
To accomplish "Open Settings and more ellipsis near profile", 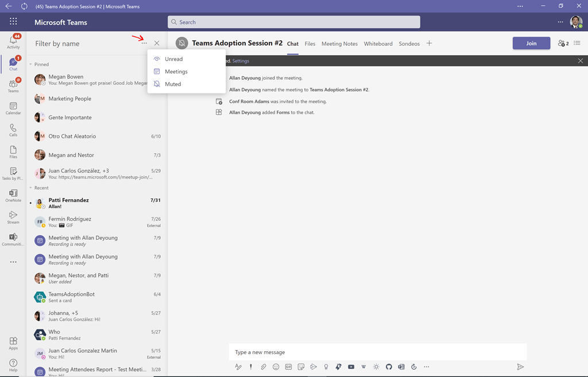I will pos(560,22).
